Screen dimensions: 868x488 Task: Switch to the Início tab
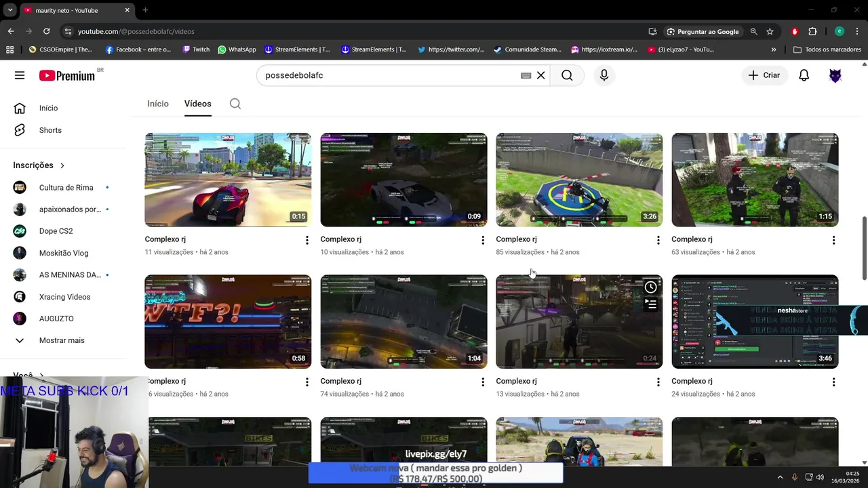tap(158, 104)
